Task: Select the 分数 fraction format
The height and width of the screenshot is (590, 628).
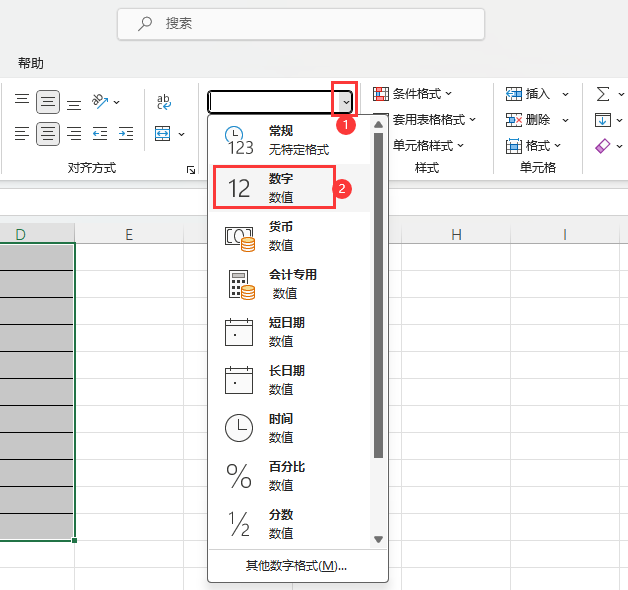Action: [291, 524]
